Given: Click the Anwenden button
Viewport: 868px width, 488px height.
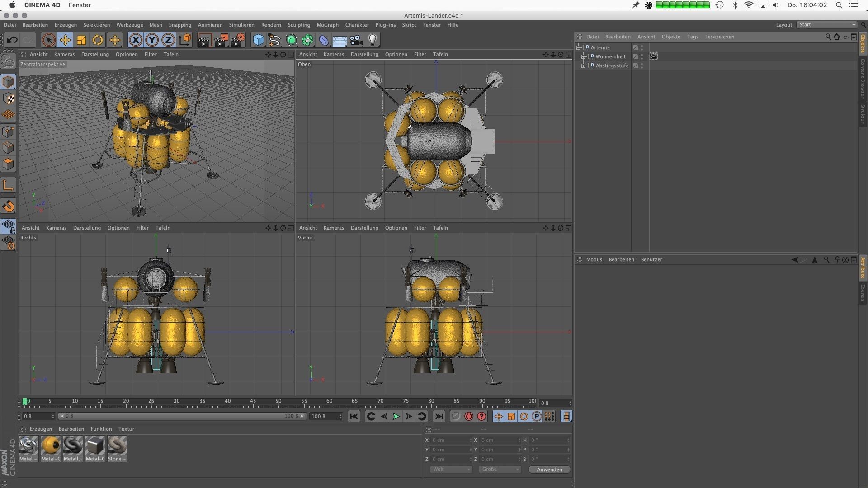Looking at the screenshot, I should coord(549,470).
